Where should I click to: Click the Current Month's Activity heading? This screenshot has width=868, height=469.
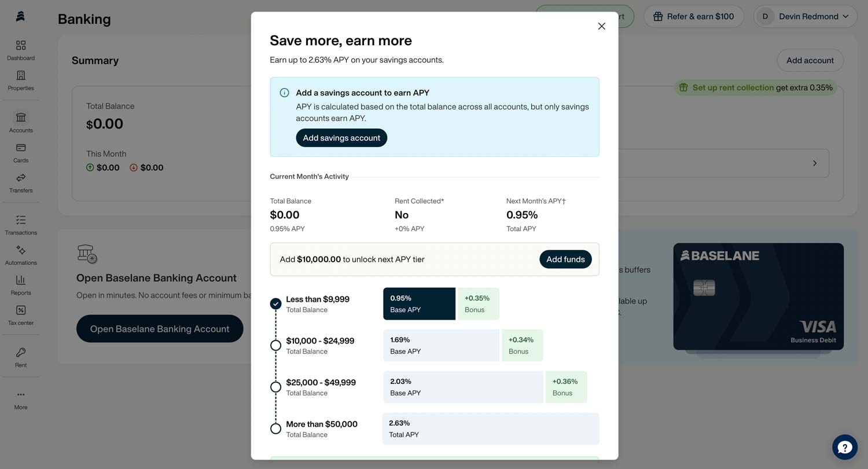click(x=309, y=177)
